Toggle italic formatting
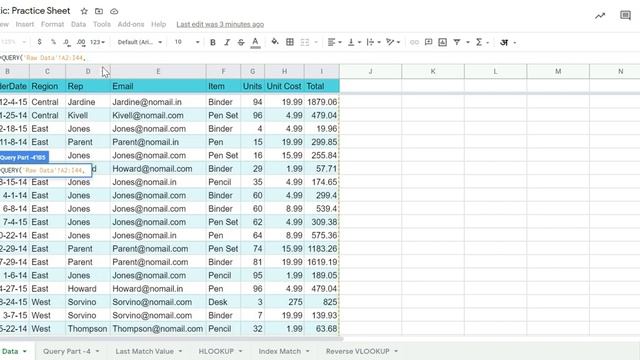Screen dimensions: 640x360 point(227,42)
